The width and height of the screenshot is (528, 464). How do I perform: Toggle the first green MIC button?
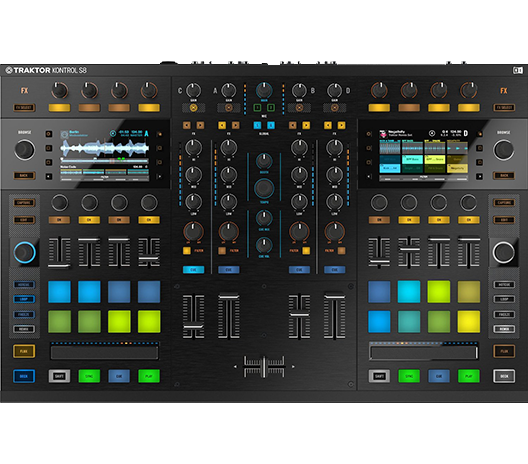point(257,108)
